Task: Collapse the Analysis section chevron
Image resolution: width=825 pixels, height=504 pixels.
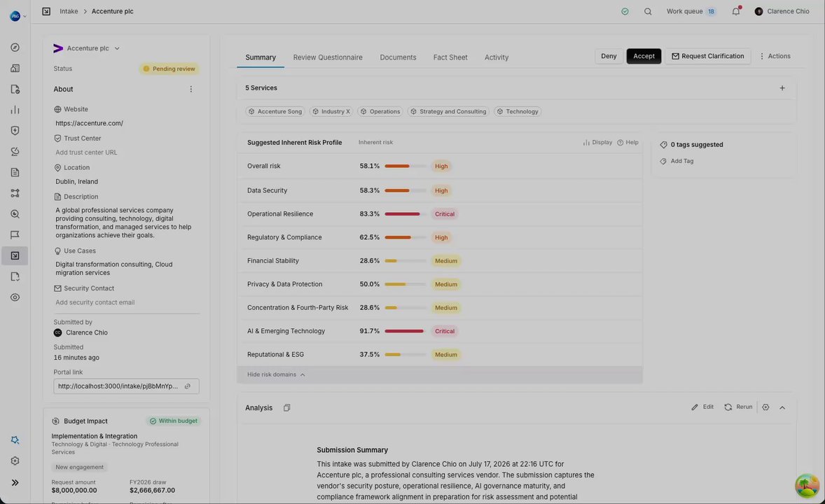Action: pyautogui.click(x=782, y=407)
